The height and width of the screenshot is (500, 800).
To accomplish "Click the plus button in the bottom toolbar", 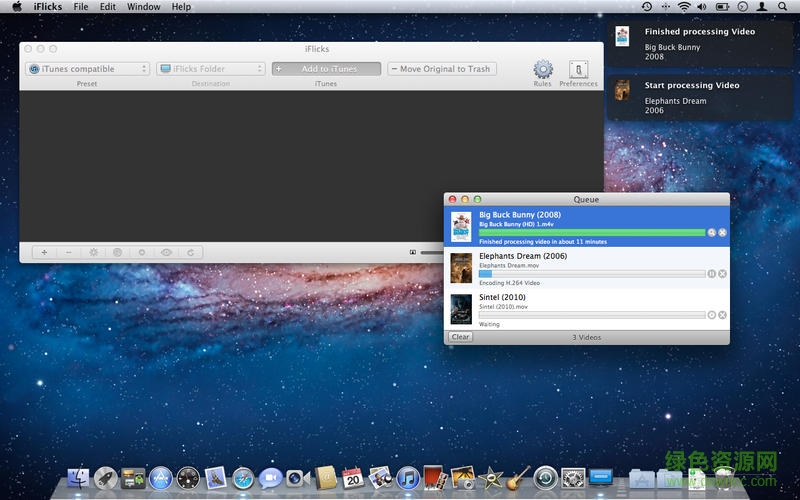I will click(x=44, y=253).
